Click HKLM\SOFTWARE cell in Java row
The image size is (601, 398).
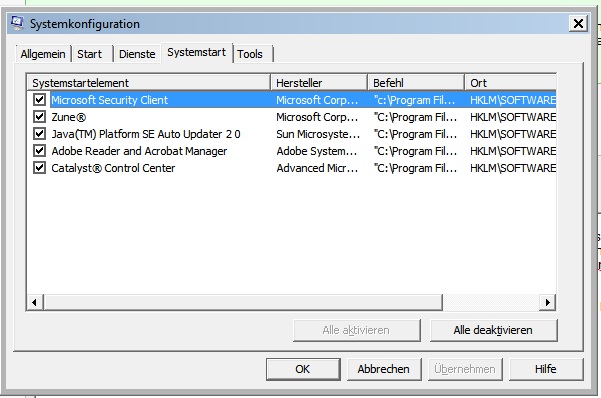(x=513, y=134)
